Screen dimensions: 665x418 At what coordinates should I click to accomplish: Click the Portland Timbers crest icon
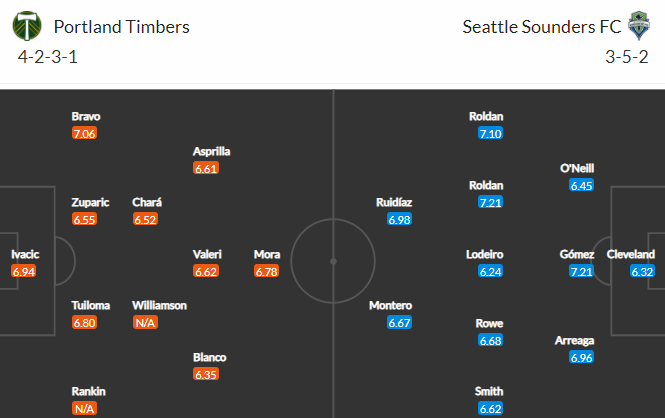point(30,25)
